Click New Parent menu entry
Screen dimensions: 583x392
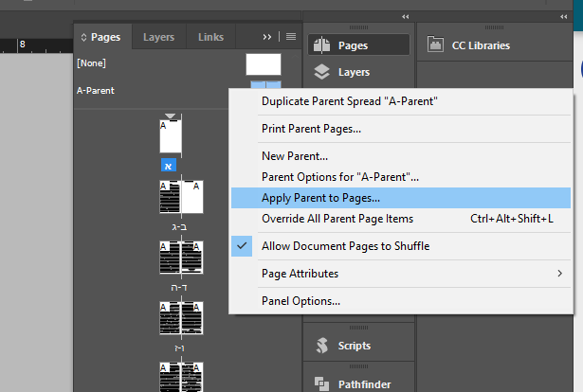pos(295,156)
